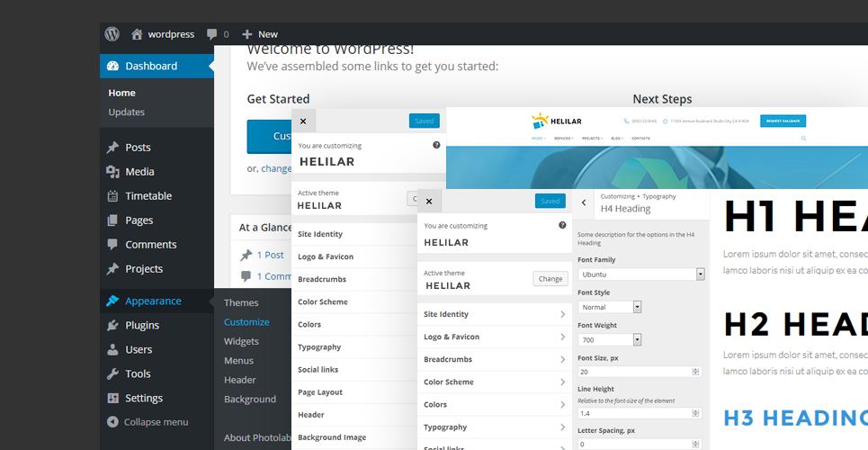
Task: Open the Font Style Normal dropdown
Action: (x=610, y=307)
